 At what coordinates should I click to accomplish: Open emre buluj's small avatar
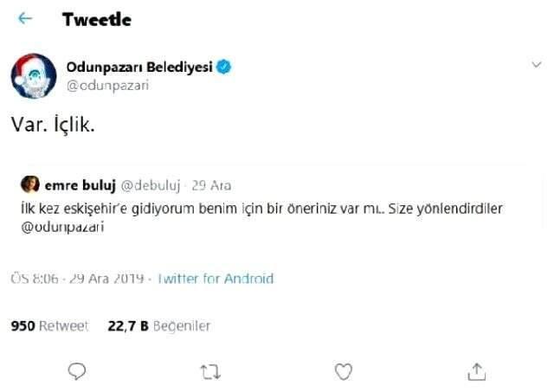click(29, 184)
